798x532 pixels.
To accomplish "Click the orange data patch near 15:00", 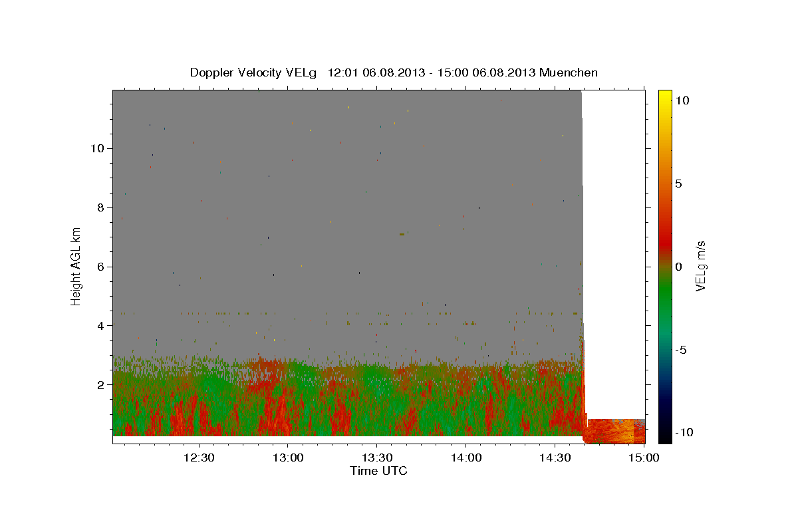I will pyautogui.click(x=616, y=432).
